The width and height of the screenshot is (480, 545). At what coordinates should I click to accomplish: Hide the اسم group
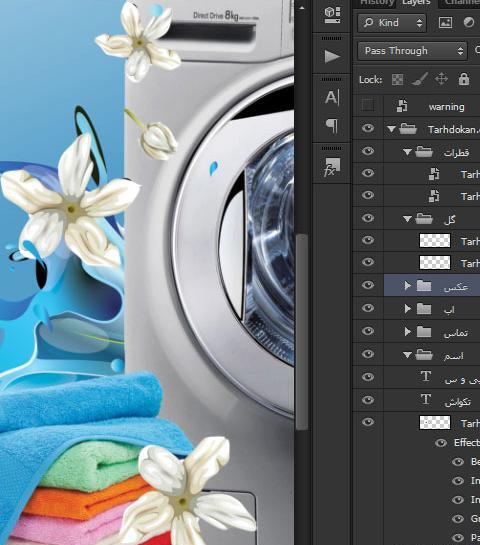click(x=368, y=354)
